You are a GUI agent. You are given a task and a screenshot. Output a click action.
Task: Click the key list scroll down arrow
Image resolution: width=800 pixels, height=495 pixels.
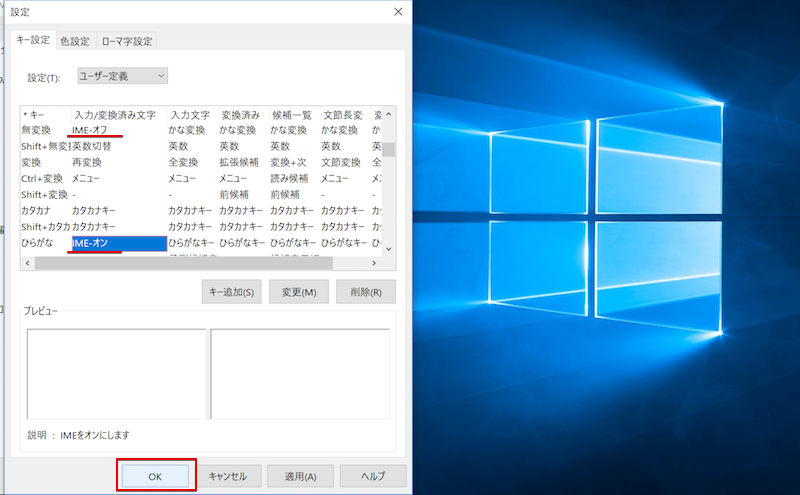(389, 248)
